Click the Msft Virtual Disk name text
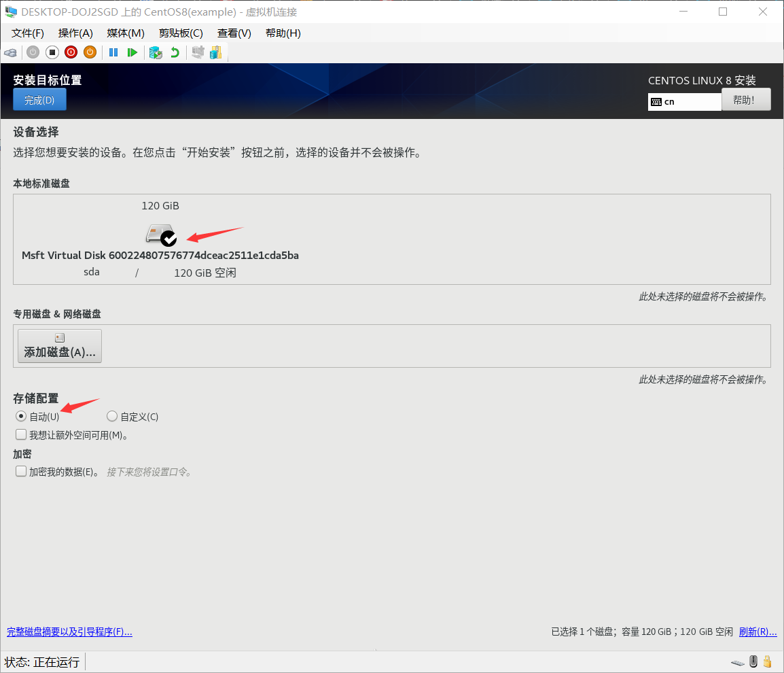 tap(160, 255)
